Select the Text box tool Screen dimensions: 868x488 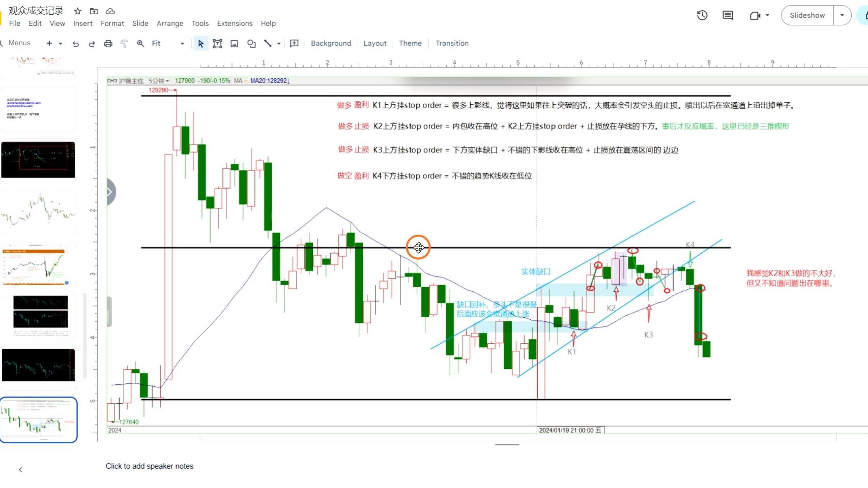click(x=217, y=44)
